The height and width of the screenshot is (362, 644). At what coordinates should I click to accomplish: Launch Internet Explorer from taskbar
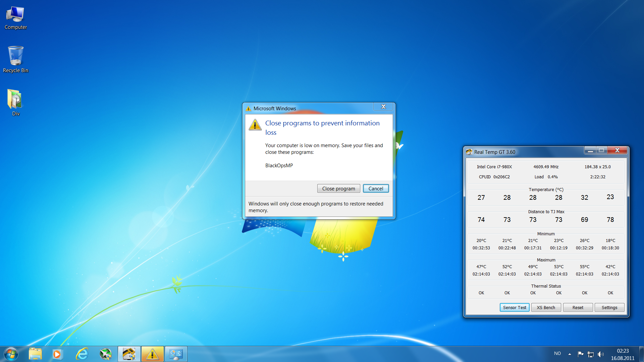coord(82,354)
